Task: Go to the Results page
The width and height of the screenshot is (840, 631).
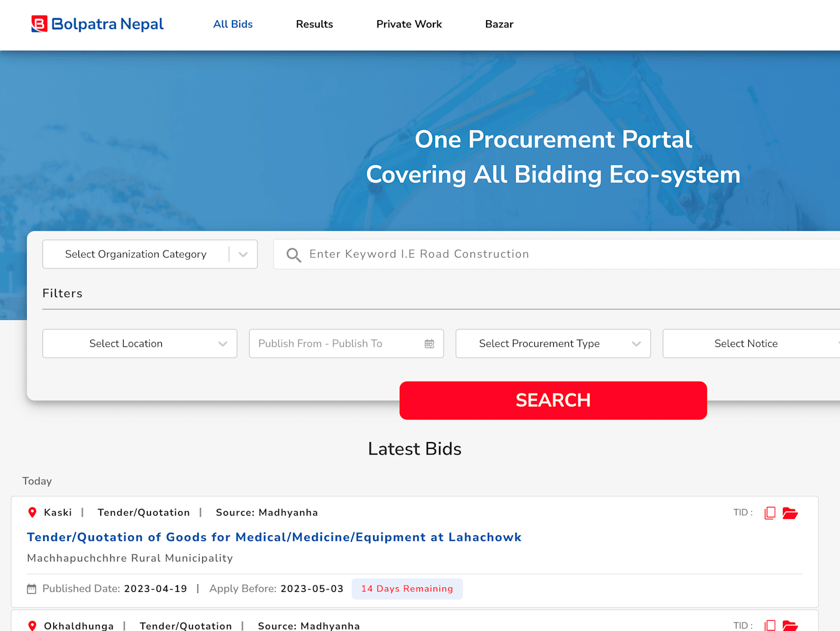Action: point(314,24)
